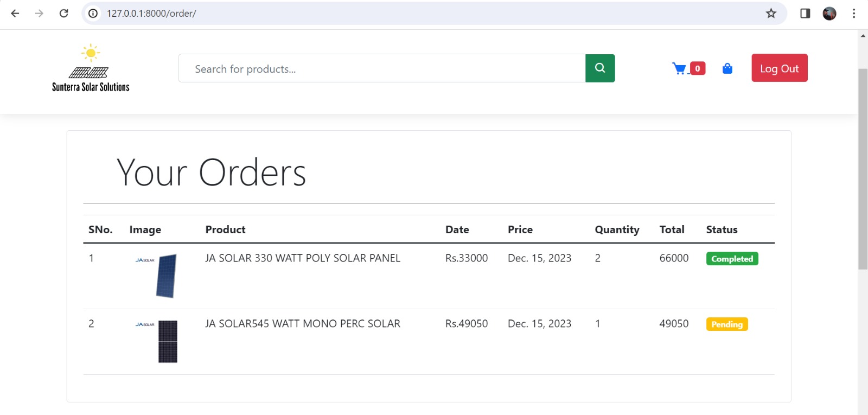Click the total value 66000
868x415 pixels.
pyautogui.click(x=674, y=258)
